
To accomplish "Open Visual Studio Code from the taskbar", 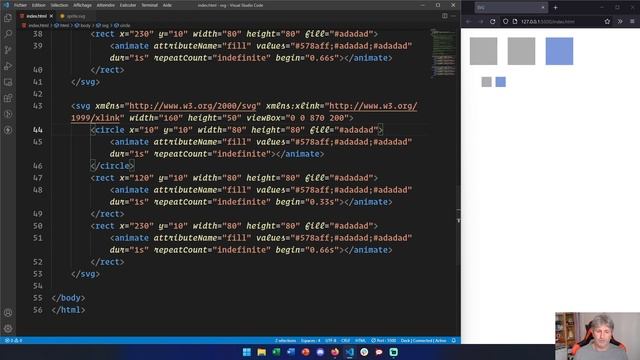I will 349,352.
